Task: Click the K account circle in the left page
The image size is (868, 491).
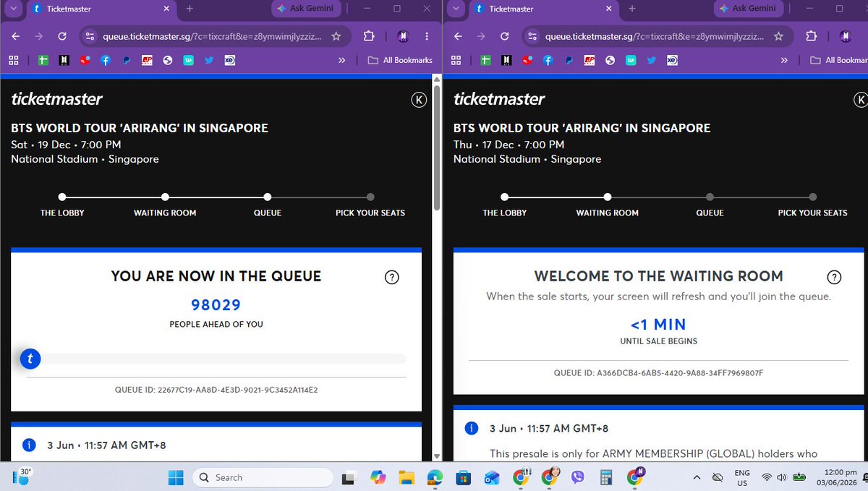Action: pos(419,100)
